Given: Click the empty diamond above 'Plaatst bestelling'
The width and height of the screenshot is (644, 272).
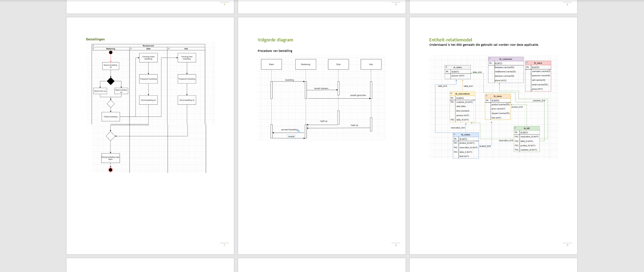Looking at the screenshot, I should pos(111,104).
